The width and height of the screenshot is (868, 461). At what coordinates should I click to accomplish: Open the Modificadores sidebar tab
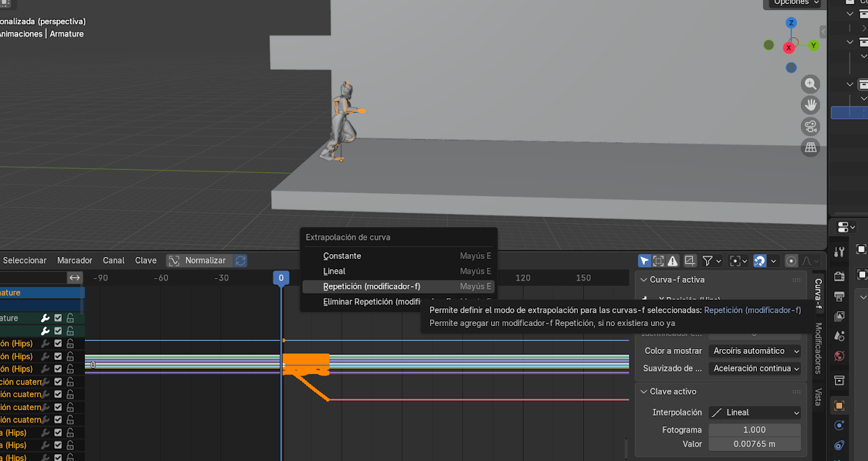tap(818, 348)
